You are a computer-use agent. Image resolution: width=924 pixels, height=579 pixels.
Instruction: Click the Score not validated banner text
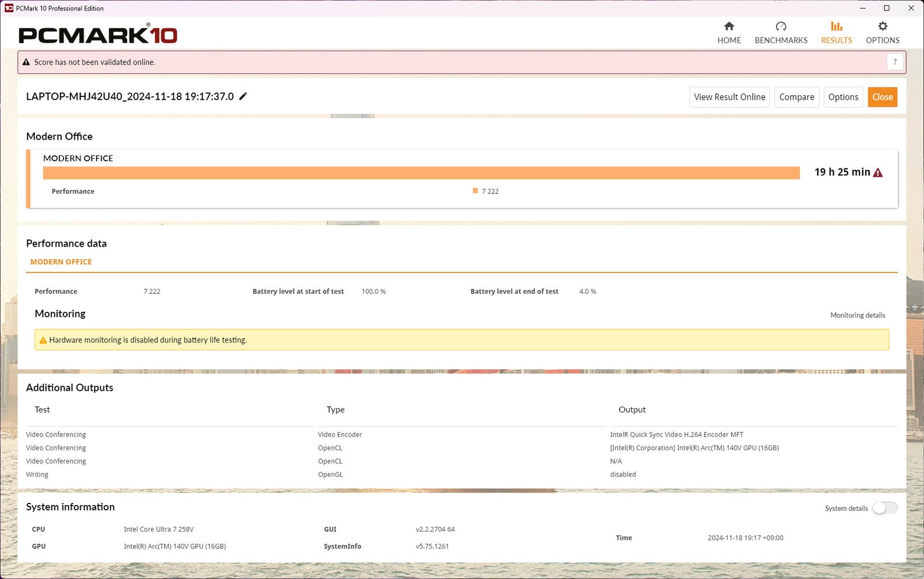95,62
